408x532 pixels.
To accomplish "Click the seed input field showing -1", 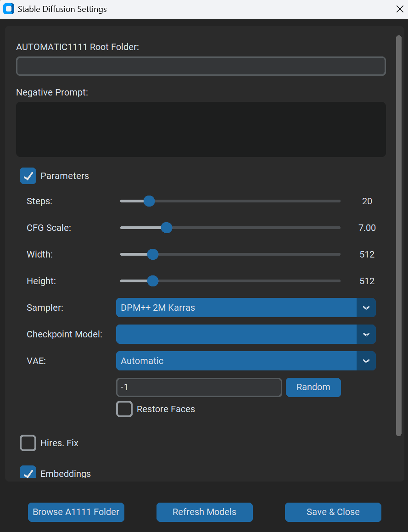I will pos(199,387).
